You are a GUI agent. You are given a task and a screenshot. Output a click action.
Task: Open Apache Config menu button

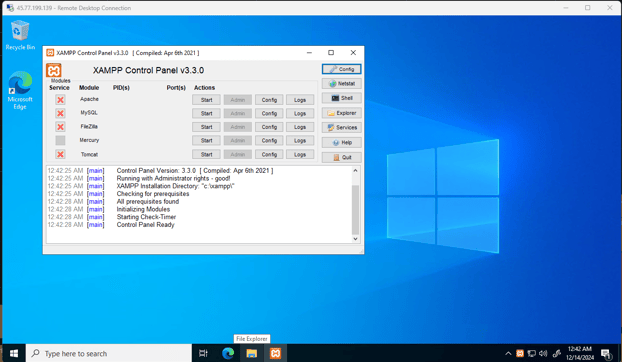pyautogui.click(x=269, y=100)
